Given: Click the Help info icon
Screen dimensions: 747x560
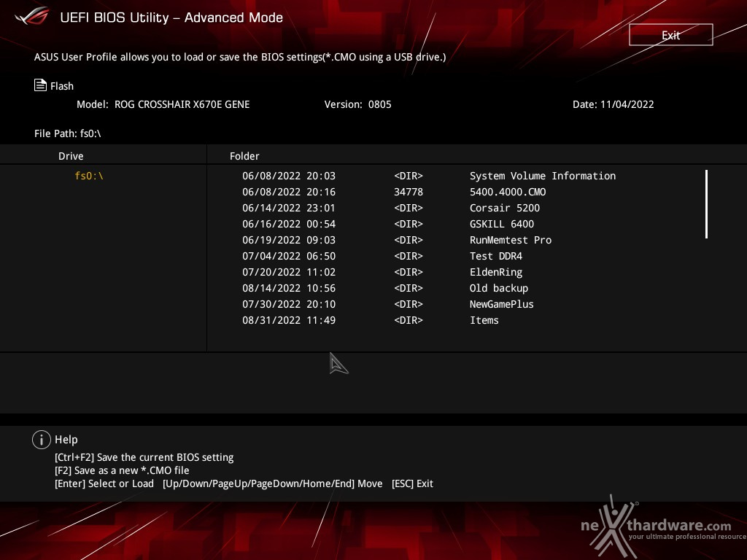Looking at the screenshot, I should (42, 440).
